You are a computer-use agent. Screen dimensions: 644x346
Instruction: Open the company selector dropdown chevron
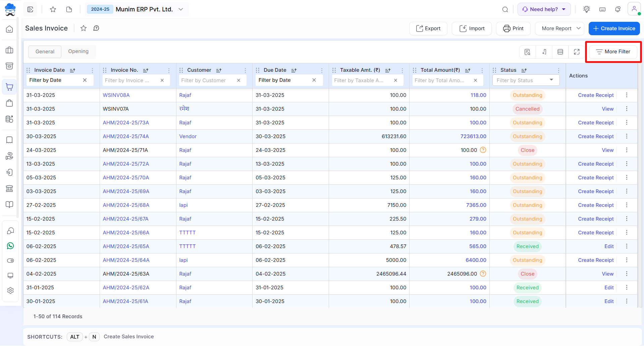click(181, 9)
